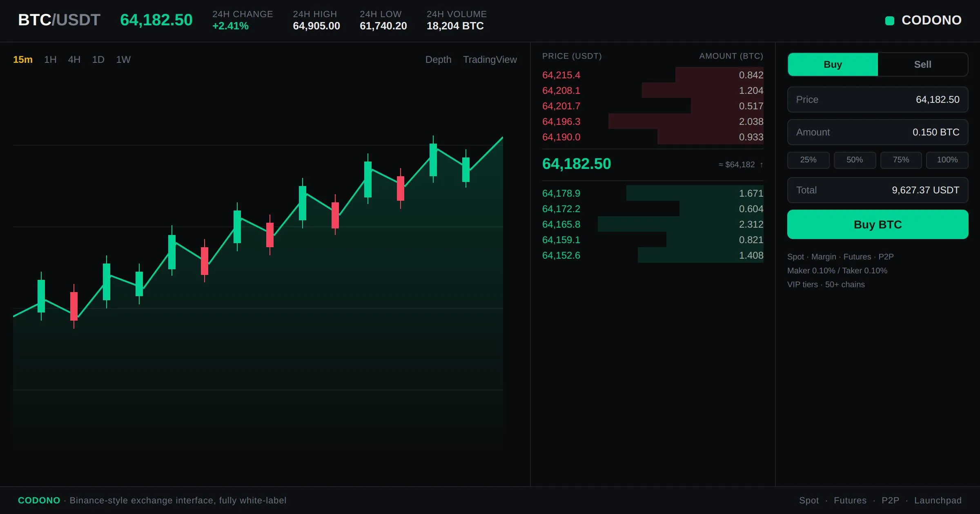
Task: Click the AMOUNT (BTC) column header
Action: coord(731,56)
